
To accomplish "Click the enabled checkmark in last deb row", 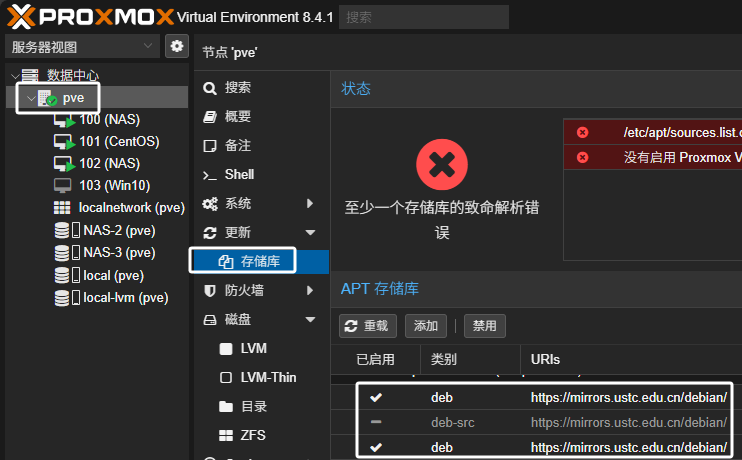I will click(376, 447).
